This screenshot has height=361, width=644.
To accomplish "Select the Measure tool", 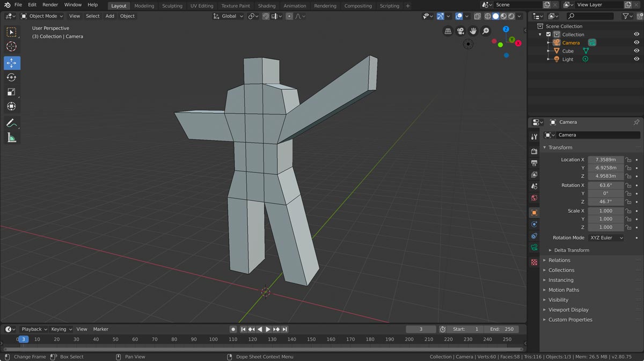I will [x=12, y=138].
